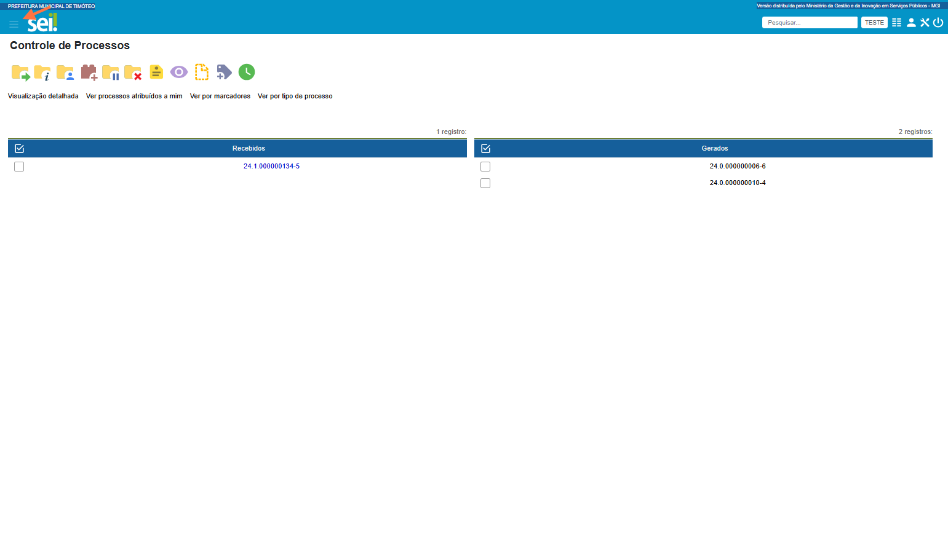Click Ver por tipo de processo

pyautogui.click(x=295, y=96)
